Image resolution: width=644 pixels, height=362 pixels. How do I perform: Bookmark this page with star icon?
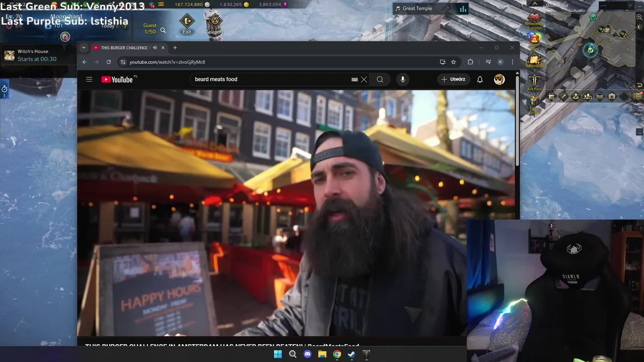[453, 62]
